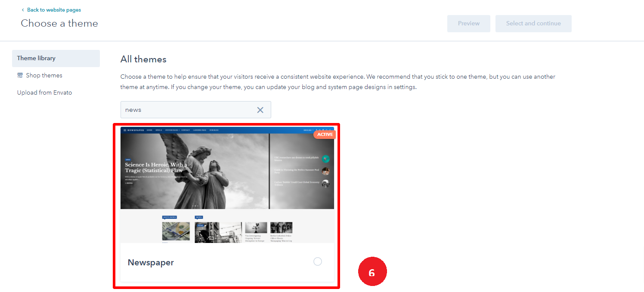644x292 pixels.
Task: Click the red number 6 circle marker
Action: pyautogui.click(x=372, y=273)
